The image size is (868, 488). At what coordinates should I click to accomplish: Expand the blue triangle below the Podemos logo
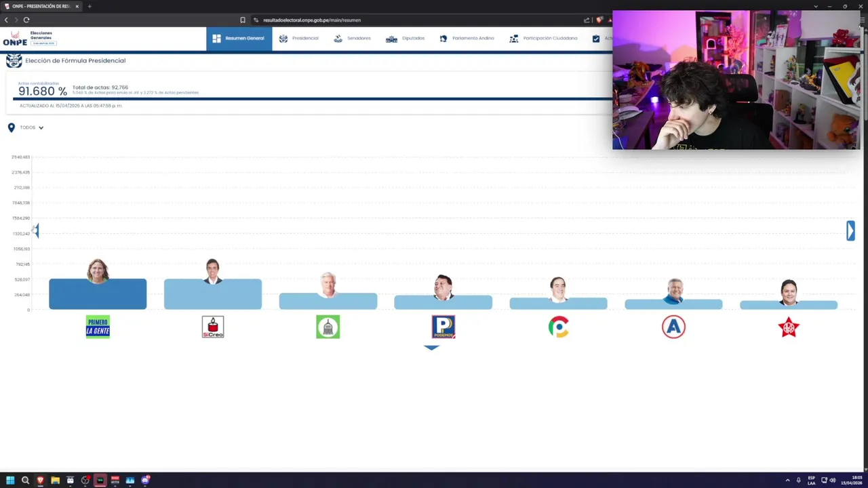click(431, 348)
